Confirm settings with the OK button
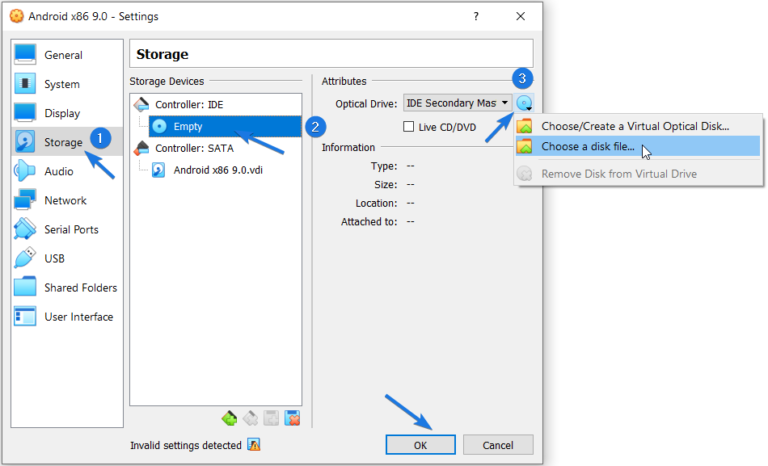Image resolution: width=768 pixels, height=466 pixels. 420,445
